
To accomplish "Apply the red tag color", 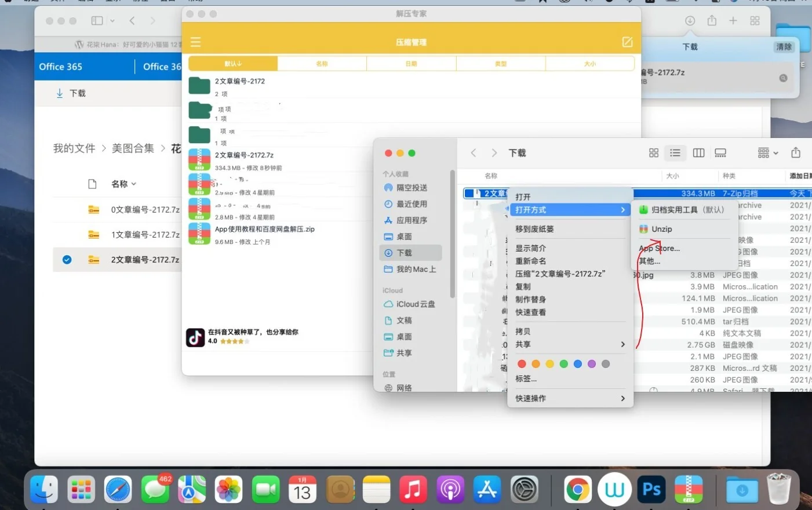I will (522, 364).
